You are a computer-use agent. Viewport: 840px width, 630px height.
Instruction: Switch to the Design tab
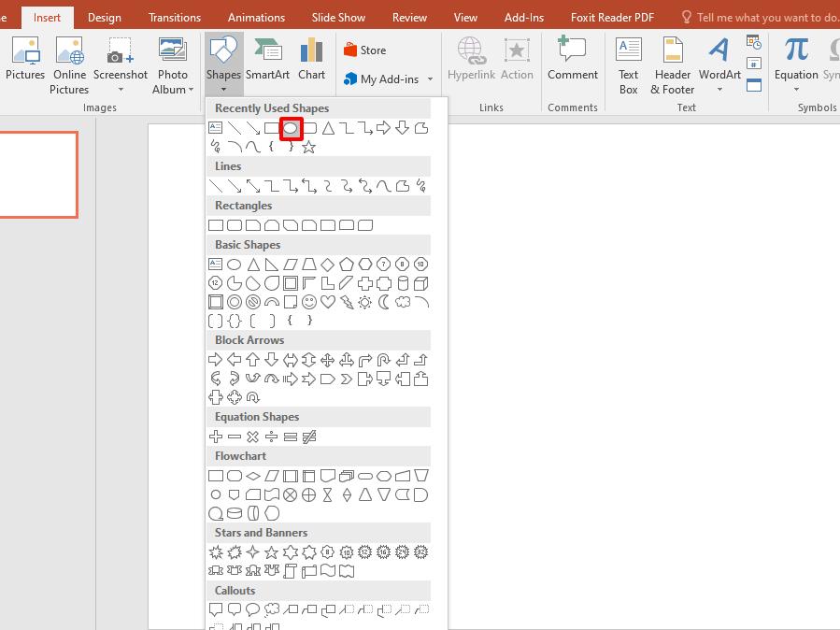pyautogui.click(x=104, y=16)
